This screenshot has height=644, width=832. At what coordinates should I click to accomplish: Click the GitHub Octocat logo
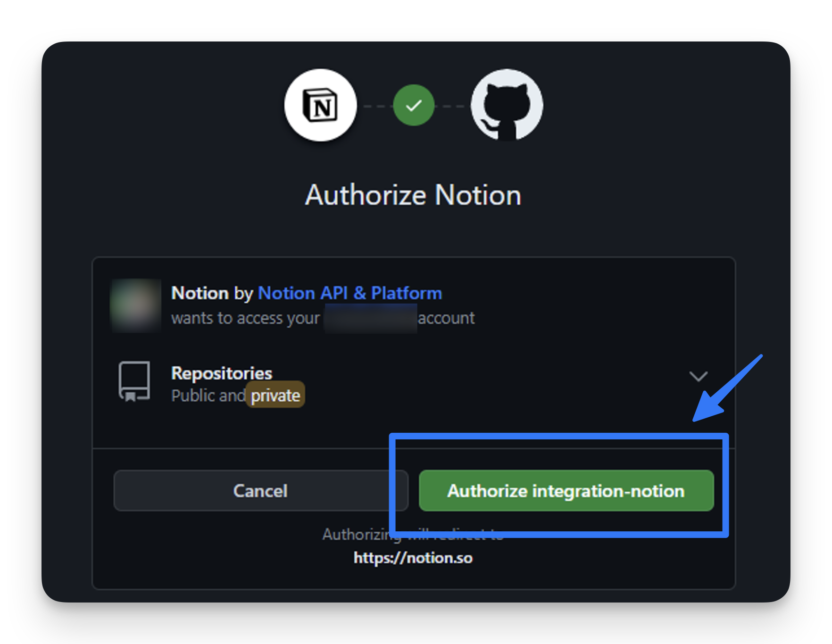(507, 105)
